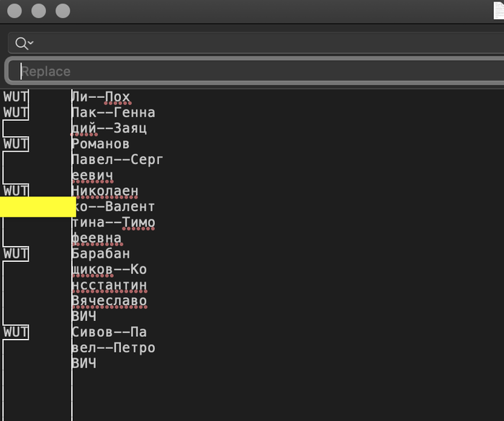Click the empty box left of 'дий--Заяц'

coord(15,128)
